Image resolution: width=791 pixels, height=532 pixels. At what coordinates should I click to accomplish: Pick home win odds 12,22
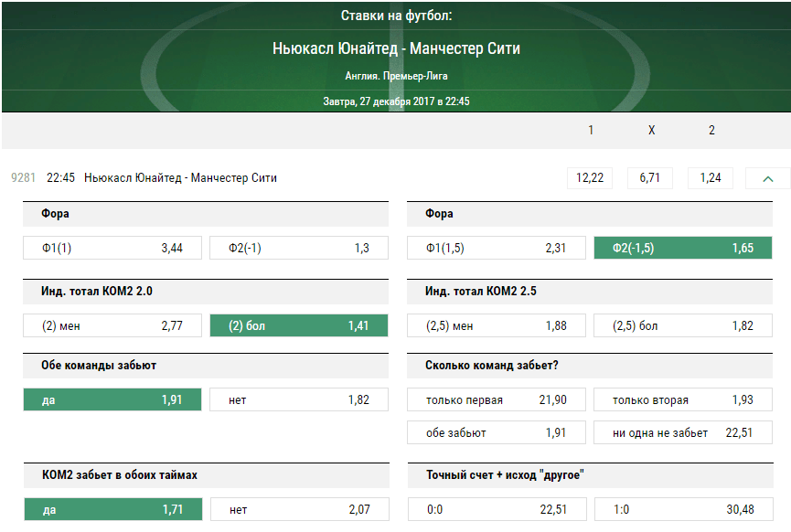(x=590, y=178)
